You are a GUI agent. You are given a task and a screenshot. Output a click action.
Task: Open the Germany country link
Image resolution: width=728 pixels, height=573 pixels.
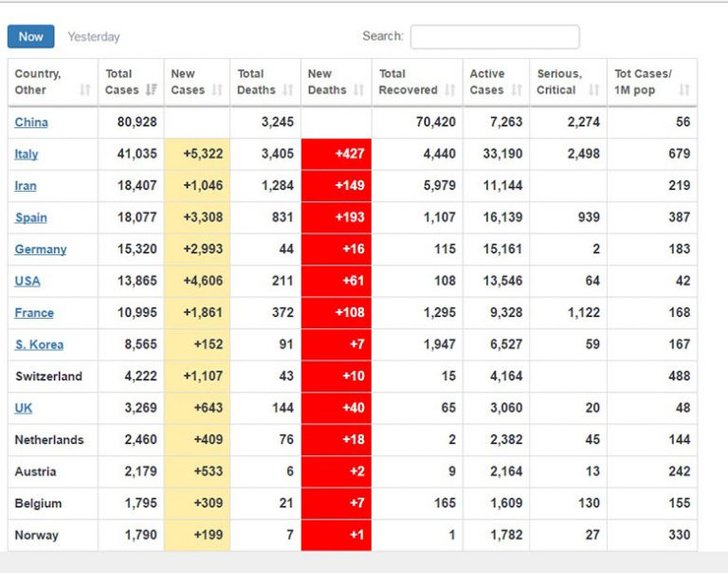coord(40,249)
